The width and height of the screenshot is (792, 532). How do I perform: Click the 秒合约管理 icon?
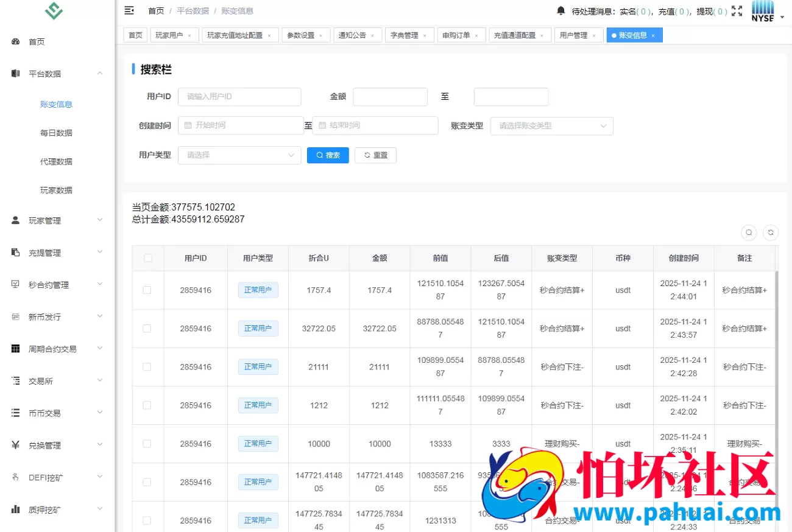pyautogui.click(x=16, y=284)
